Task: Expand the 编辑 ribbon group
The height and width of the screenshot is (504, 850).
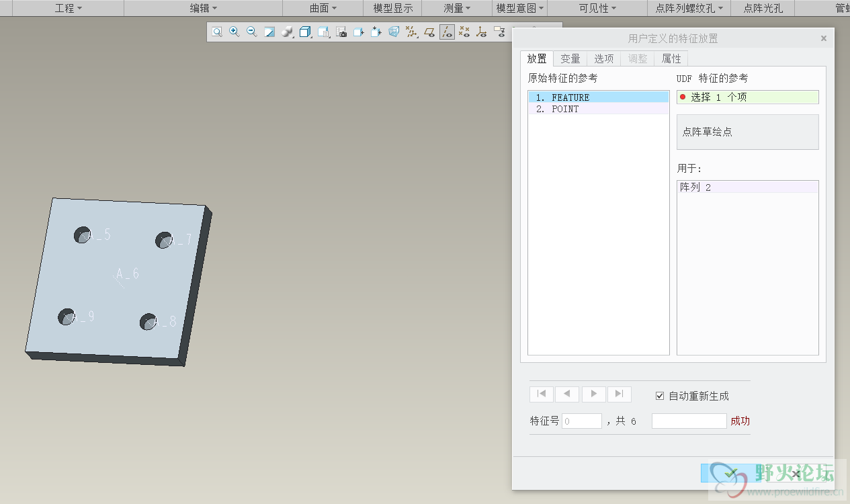Action: point(204,8)
